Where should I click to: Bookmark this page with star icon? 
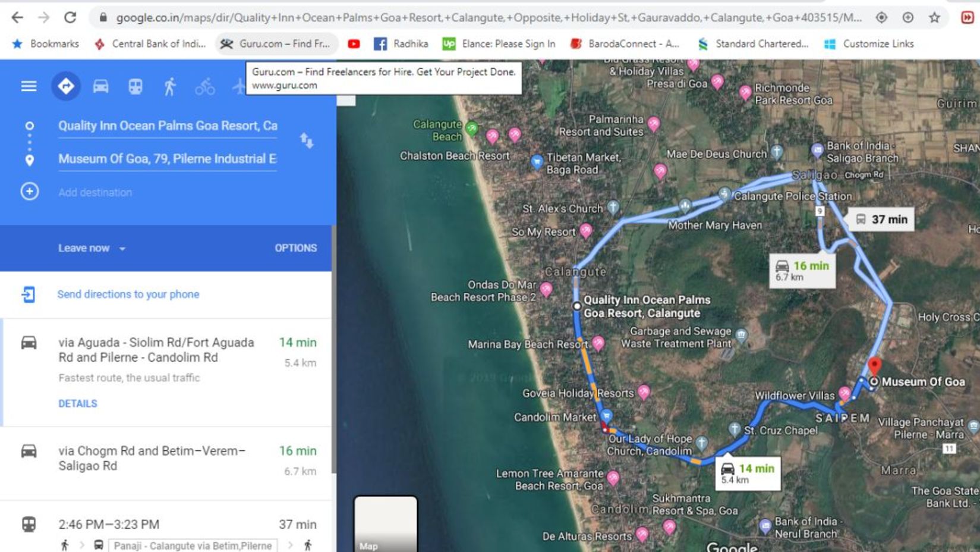[x=935, y=17]
